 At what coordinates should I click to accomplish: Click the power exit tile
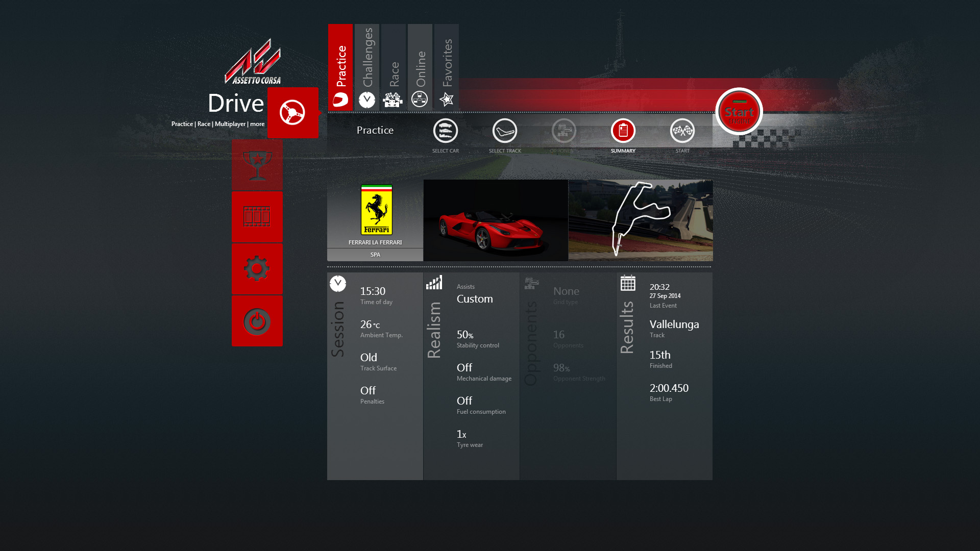pos(257,321)
